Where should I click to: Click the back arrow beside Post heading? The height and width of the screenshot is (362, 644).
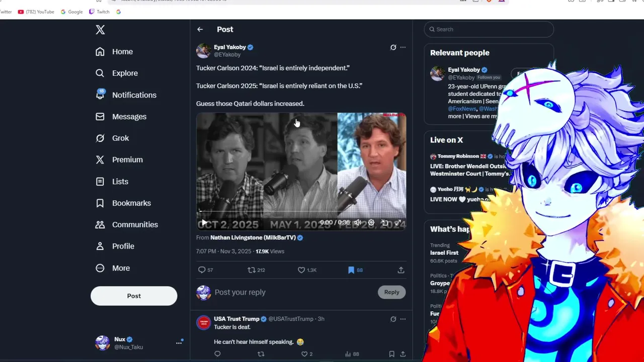[200, 30]
